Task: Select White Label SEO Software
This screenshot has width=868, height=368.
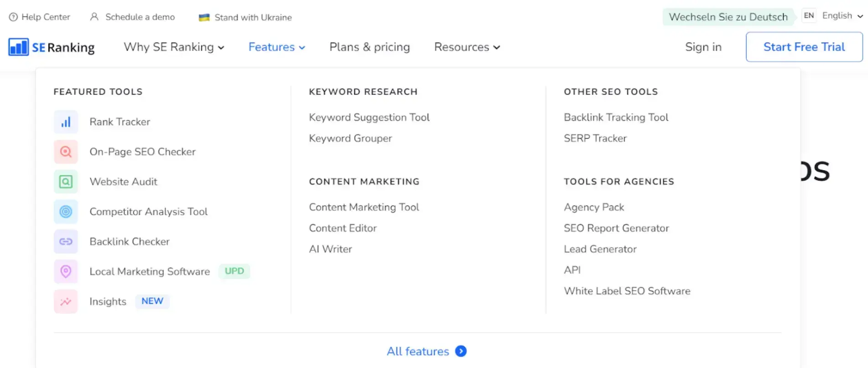Action: coord(627,291)
